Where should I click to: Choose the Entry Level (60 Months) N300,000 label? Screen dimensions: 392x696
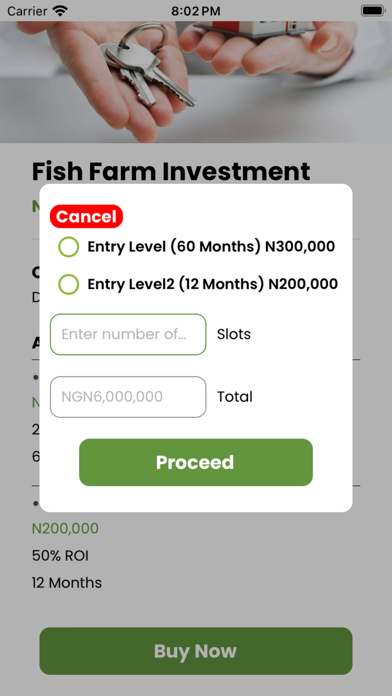point(211,246)
